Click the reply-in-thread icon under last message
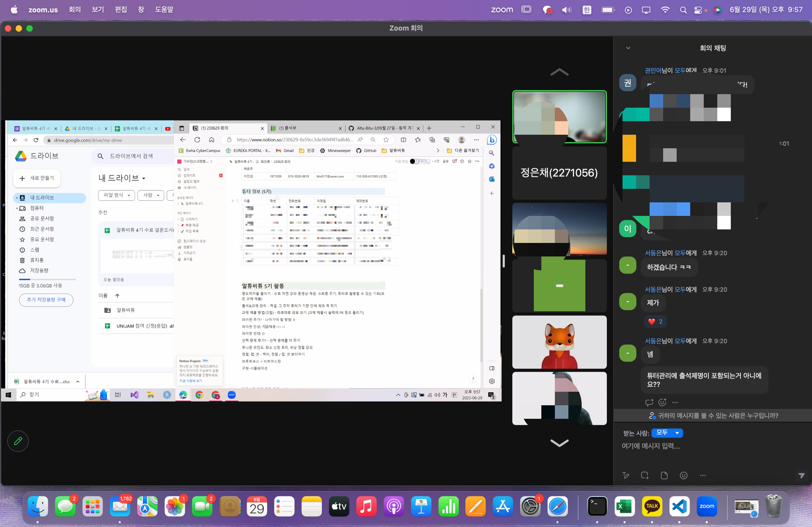This screenshot has height=527, width=812. tap(649, 403)
